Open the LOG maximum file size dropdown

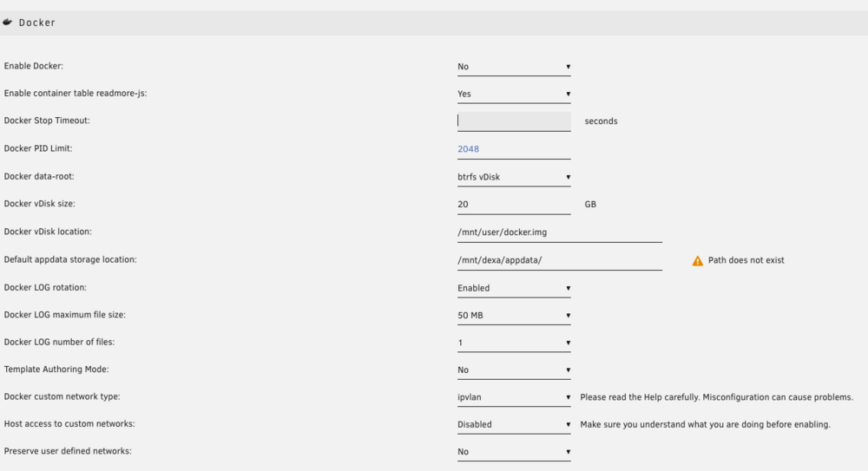tap(514, 316)
